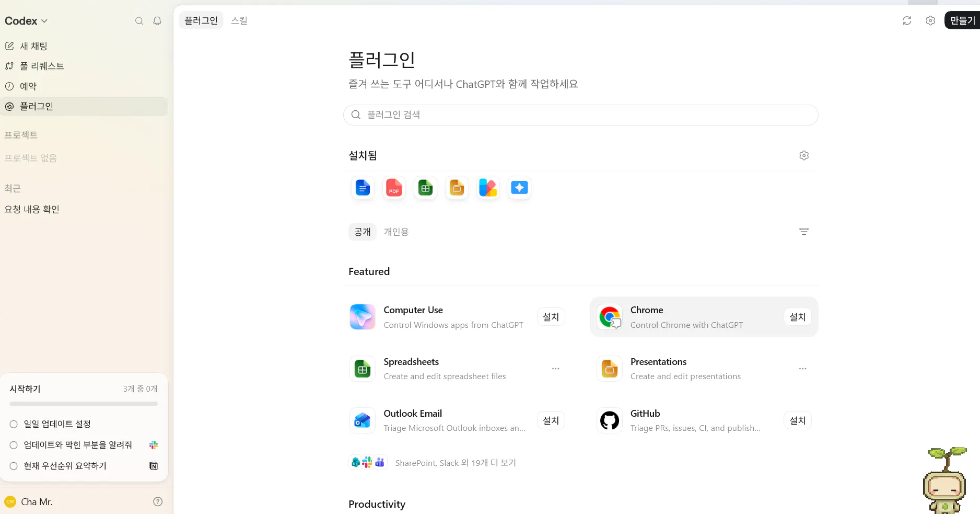The width and height of the screenshot is (980, 514).
Task: Click the Computer Use plugin icon
Action: pos(363,317)
